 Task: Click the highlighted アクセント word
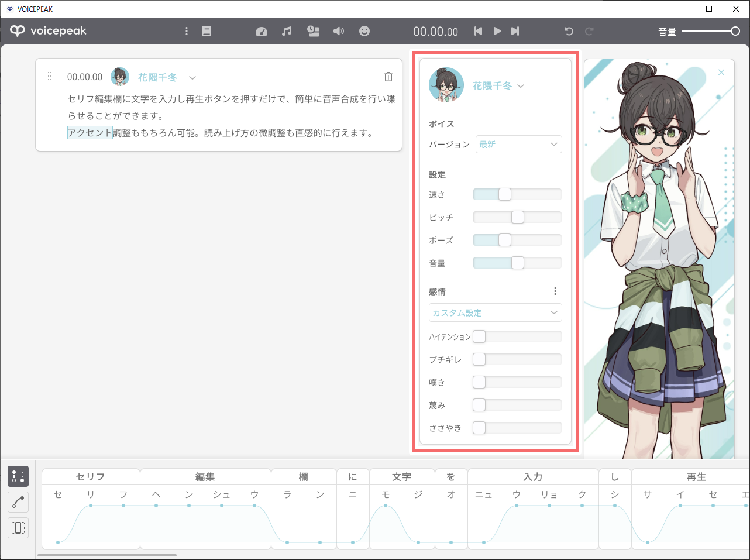click(90, 133)
